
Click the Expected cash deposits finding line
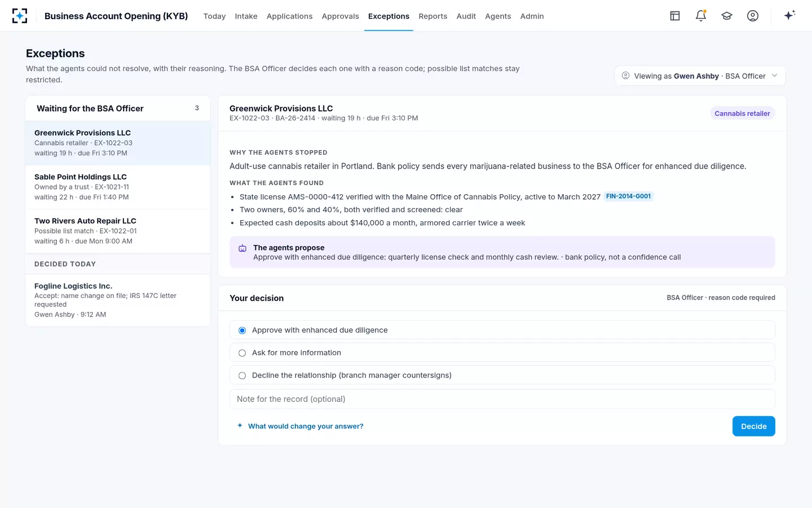click(382, 223)
